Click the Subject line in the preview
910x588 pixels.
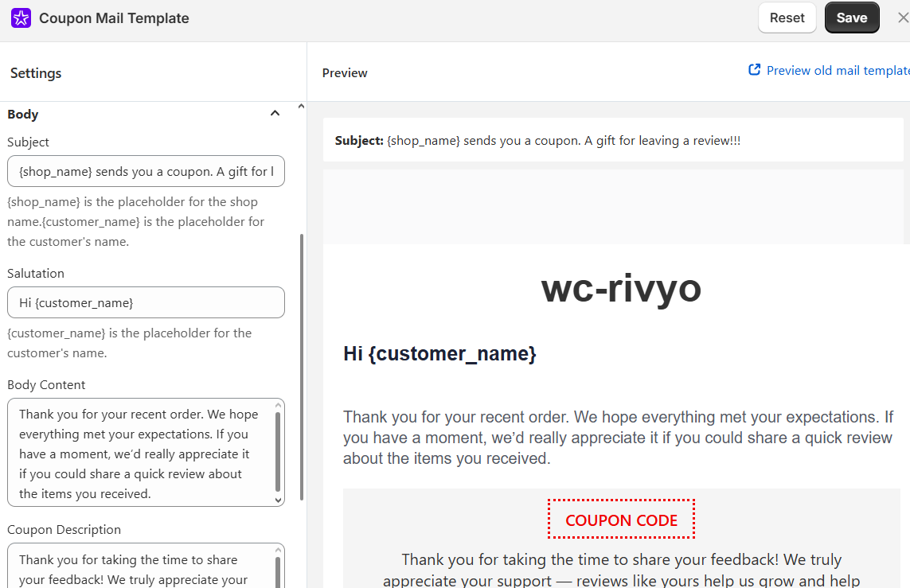(537, 140)
